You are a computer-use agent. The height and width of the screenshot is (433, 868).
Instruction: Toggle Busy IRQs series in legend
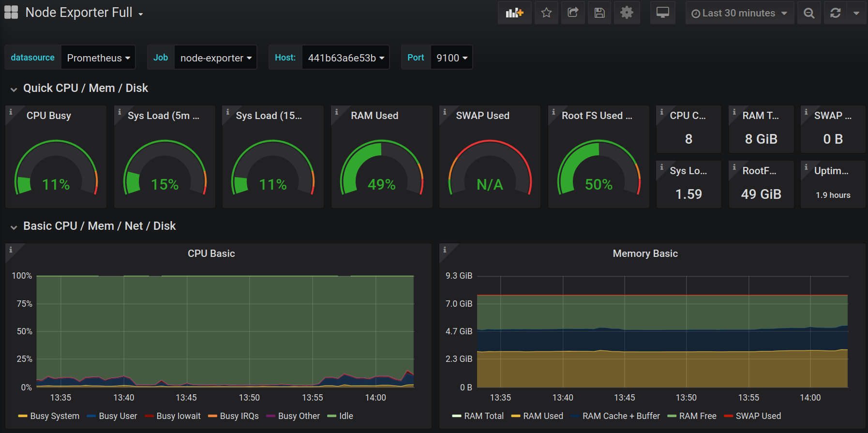(x=239, y=416)
